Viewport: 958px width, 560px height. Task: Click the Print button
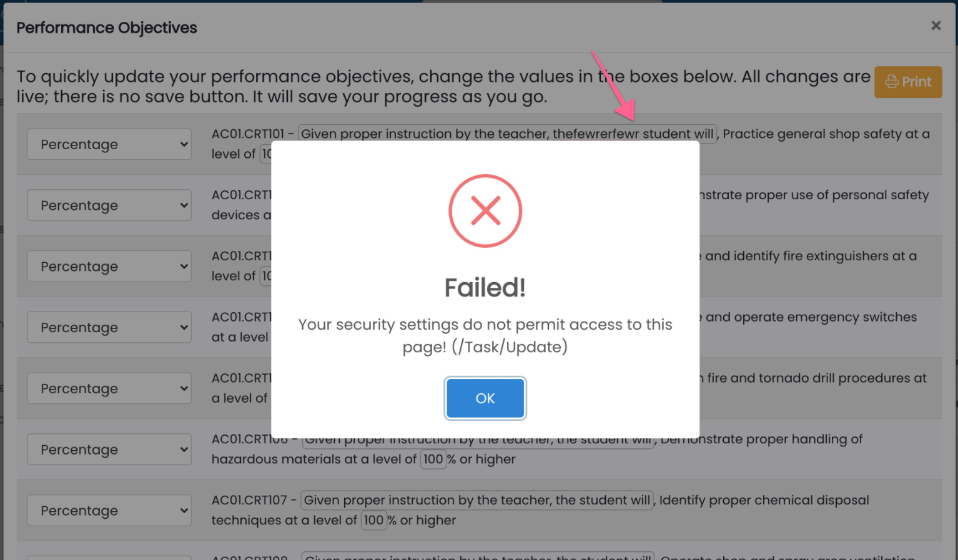pyautogui.click(x=908, y=82)
